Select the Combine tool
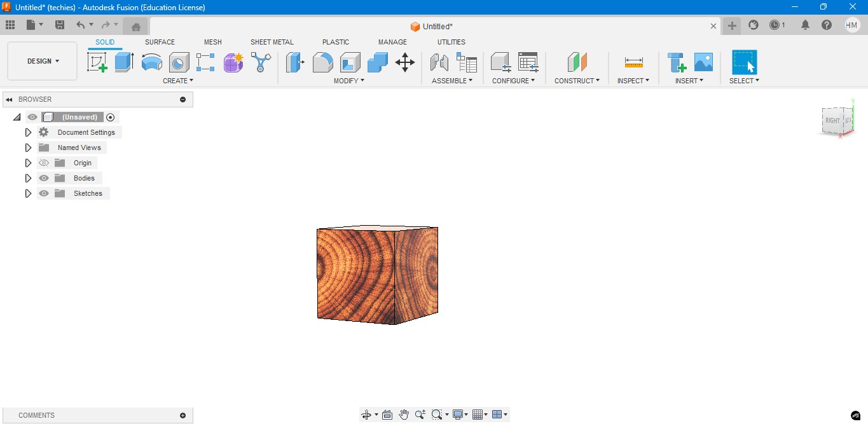The image size is (868, 426). [377, 62]
